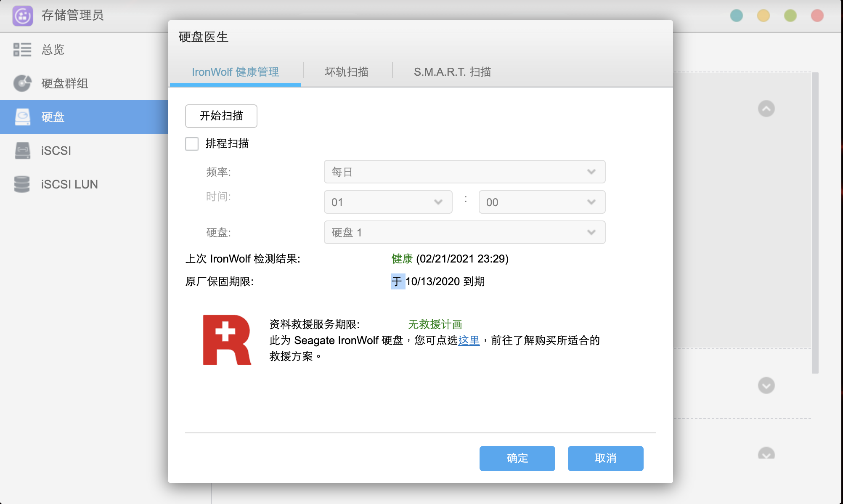Go to 硬盘群组 in the sidebar

[x=65, y=83]
